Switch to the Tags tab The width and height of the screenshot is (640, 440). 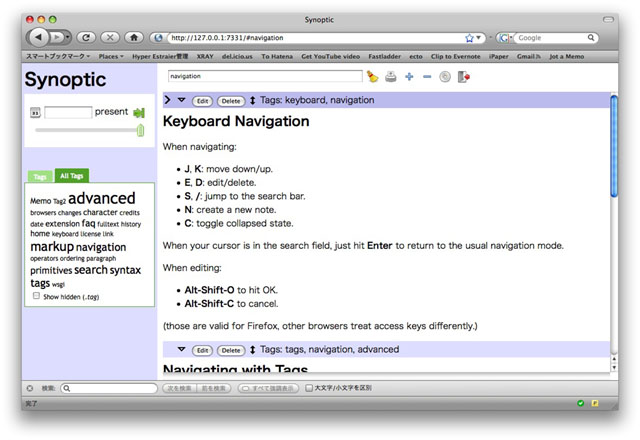tap(40, 176)
